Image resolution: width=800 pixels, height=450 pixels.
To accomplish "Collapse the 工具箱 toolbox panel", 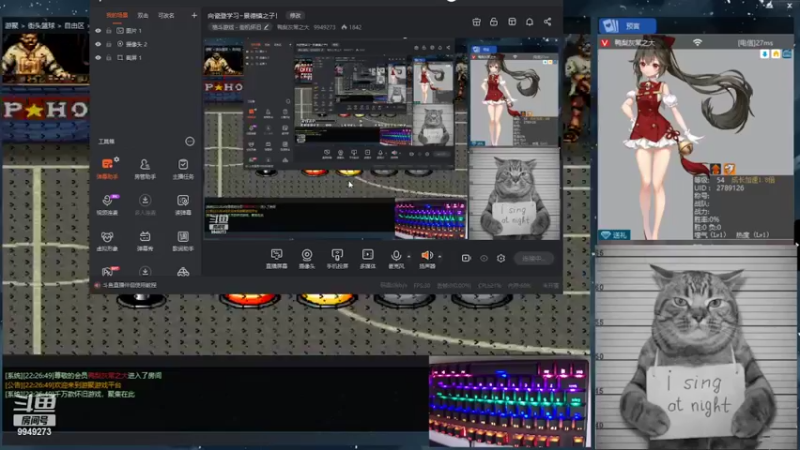I will point(190,141).
